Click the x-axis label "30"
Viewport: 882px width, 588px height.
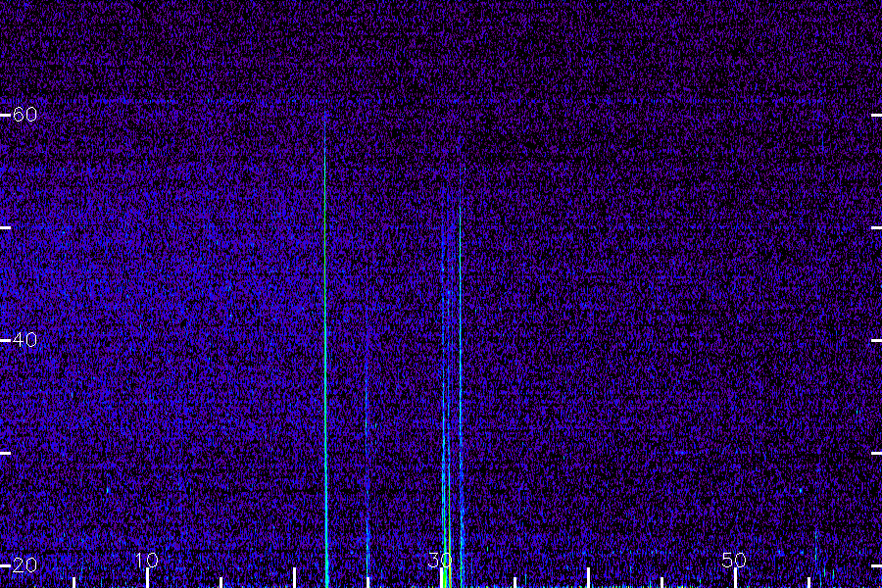coord(440,560)
